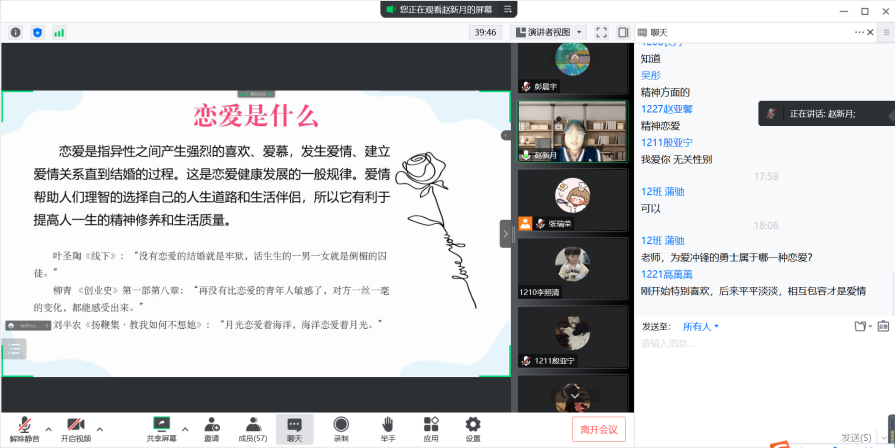The width and height of the screenshot is (895, 448).
Task: Click chat message 我爱你 无关性别
Action: (x=676, y=159)
